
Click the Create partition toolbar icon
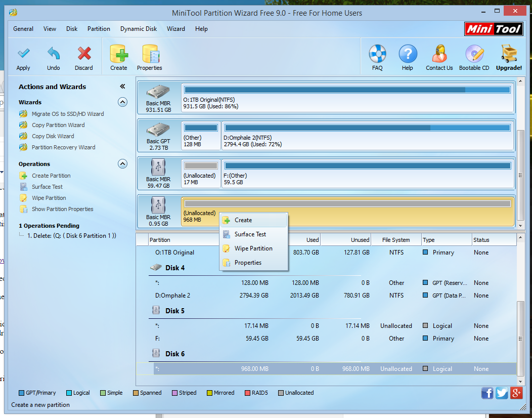coord(119,54)
